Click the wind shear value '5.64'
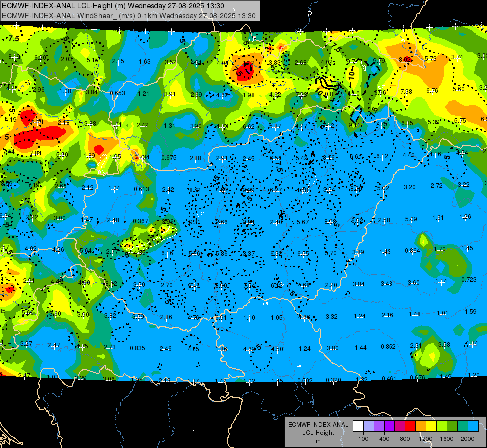Viewport: 487px width, 448px height. click(86, 250)
